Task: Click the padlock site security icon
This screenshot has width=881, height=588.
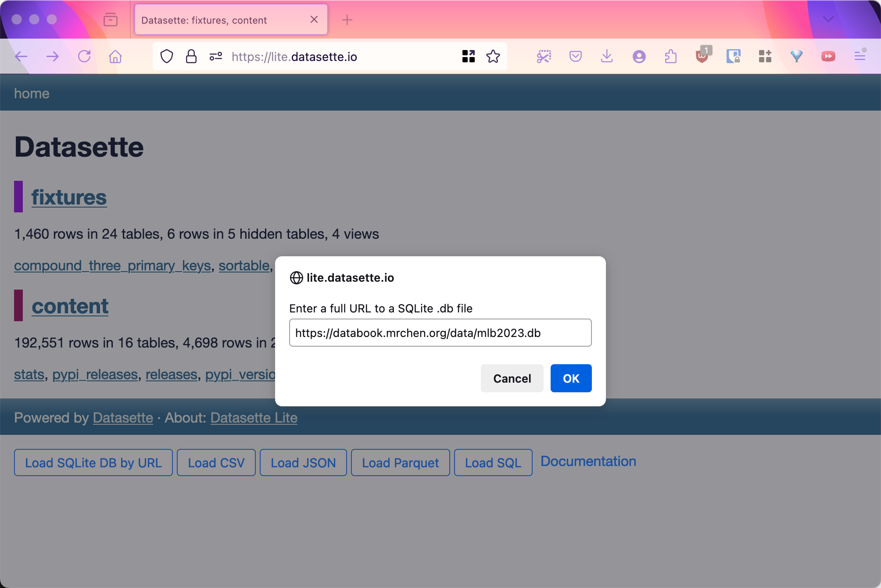Action: point(191,57)
